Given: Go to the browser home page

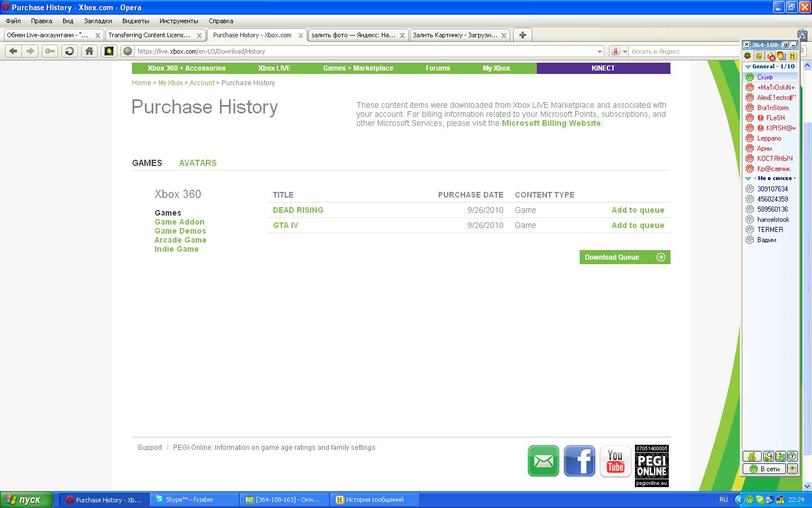Looking at the screenshot, I should point(89,51).
